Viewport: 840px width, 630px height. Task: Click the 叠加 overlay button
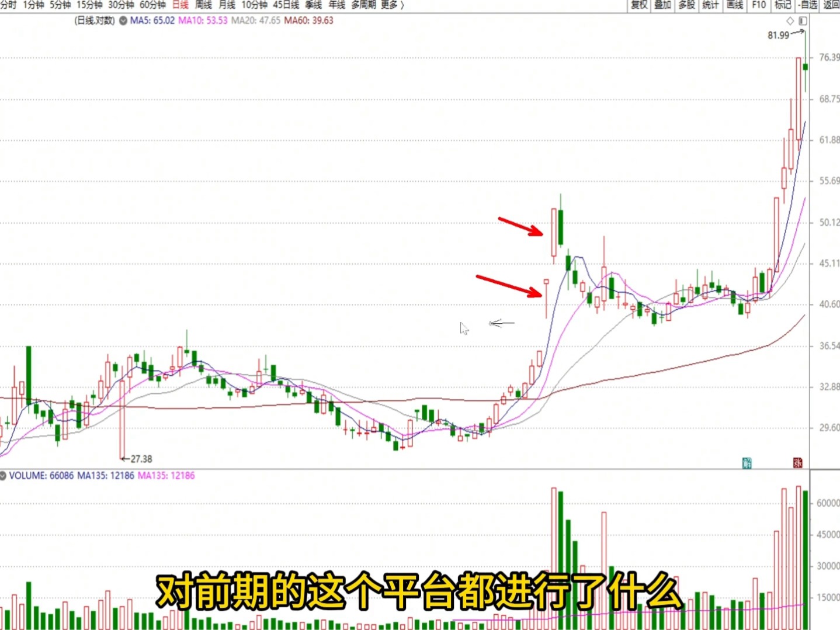coord(662,5)
